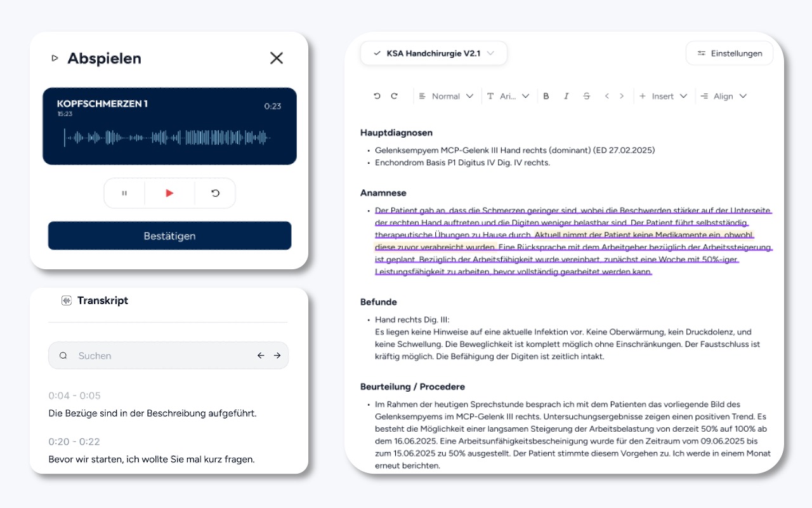Open the Align menu in the toolbar

click(723, 95)
